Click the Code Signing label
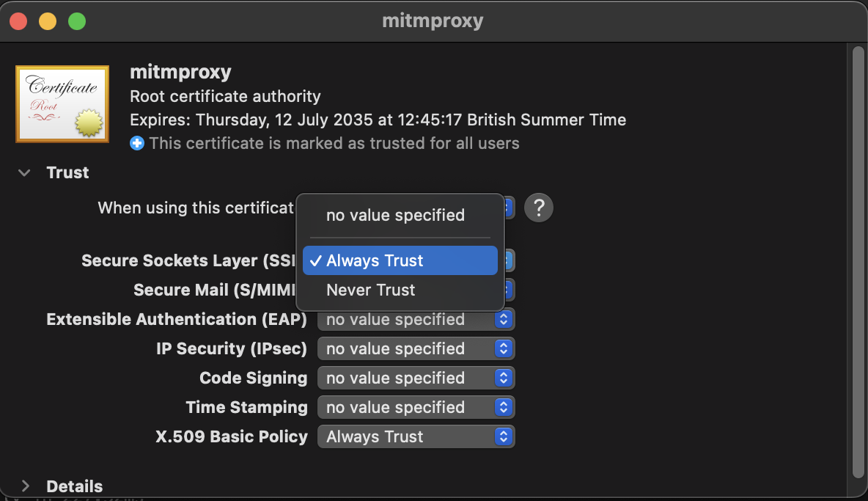This screenshot has height=501, width=868. [254, 378]
